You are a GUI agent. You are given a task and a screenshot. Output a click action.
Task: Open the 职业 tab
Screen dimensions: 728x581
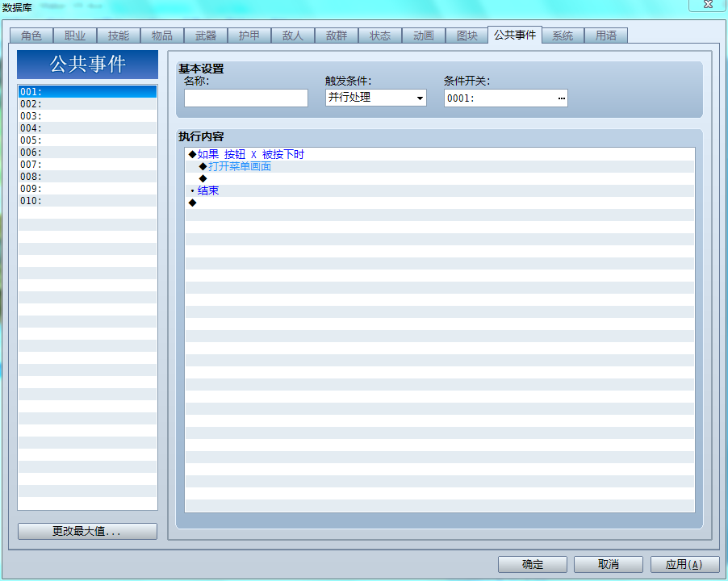[x=75, y=36]
